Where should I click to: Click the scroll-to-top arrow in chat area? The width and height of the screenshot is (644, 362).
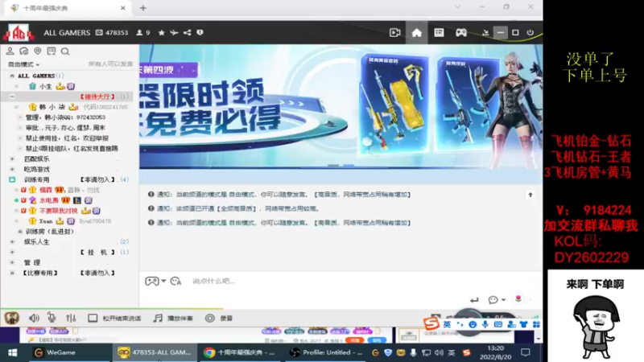[530, 195]
